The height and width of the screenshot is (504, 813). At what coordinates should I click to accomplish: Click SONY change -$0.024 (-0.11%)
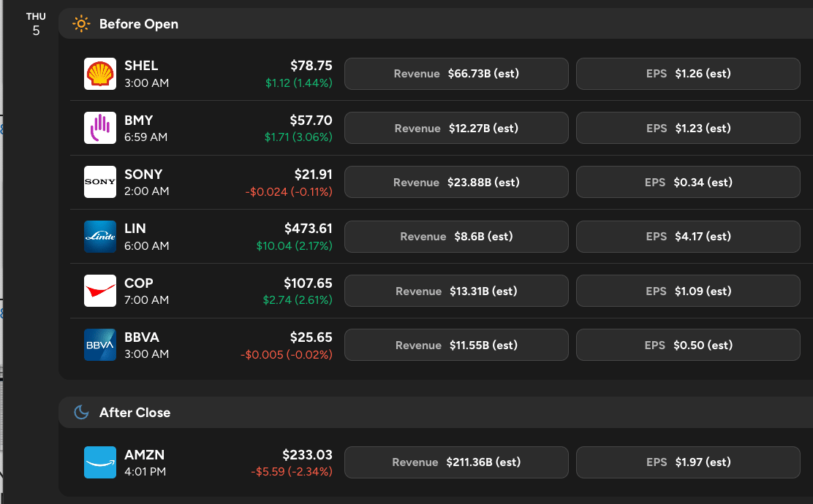pyautogui.click(x=289, y=191)
